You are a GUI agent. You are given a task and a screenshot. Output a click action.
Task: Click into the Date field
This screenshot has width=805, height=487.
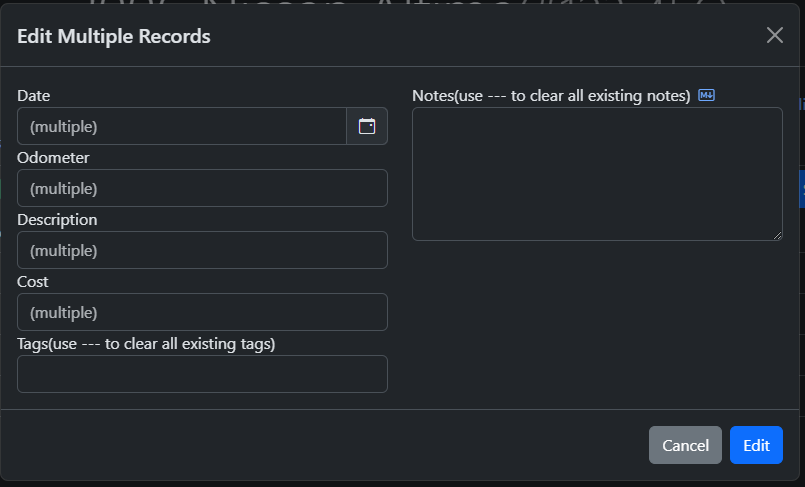pyautogui.click(x=182, y=126)
